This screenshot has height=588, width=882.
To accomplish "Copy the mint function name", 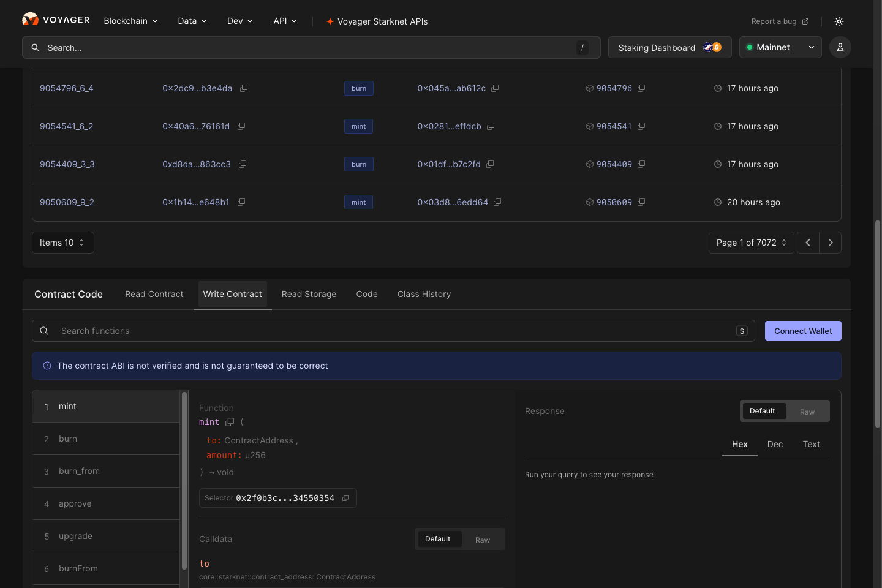I will pos(230,422).
